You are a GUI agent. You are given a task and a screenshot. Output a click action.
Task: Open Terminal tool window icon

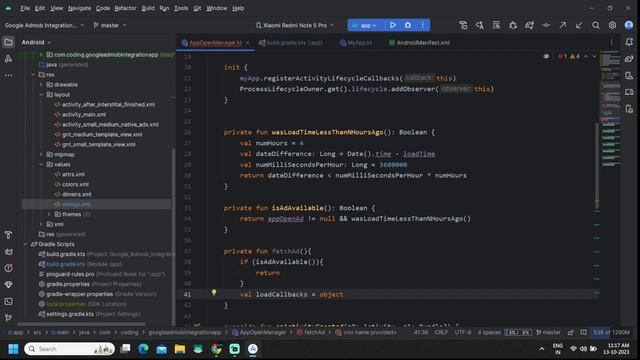click(x=8, y=301)
